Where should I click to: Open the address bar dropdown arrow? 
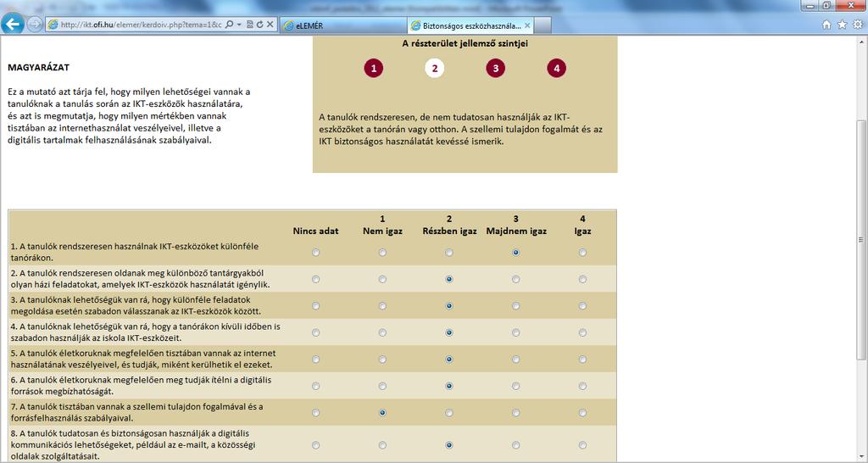tap(238, 25)
